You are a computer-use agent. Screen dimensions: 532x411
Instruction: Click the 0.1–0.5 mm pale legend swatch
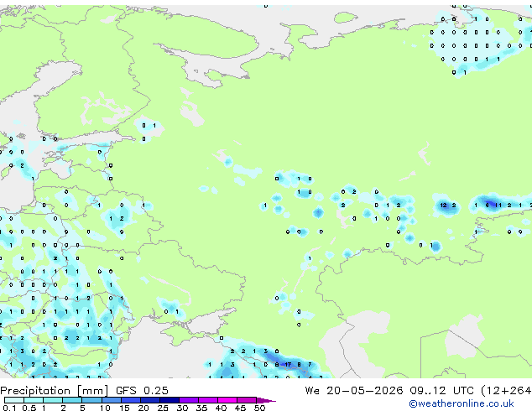pos(14,400)
